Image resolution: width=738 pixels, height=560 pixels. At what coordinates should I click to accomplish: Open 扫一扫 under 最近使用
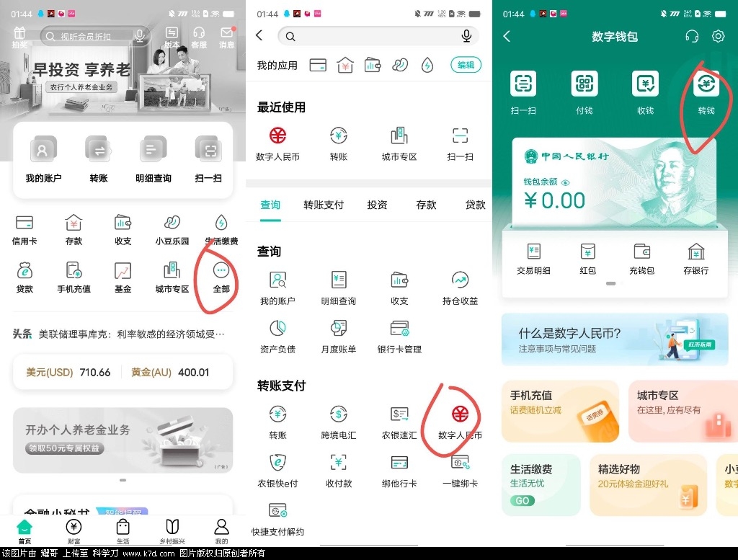461,144
